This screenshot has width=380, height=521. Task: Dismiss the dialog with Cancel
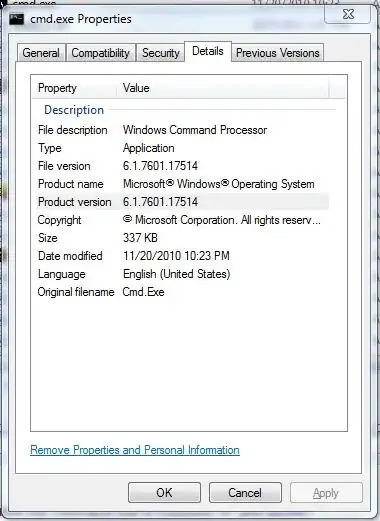(x=245, y=493)
